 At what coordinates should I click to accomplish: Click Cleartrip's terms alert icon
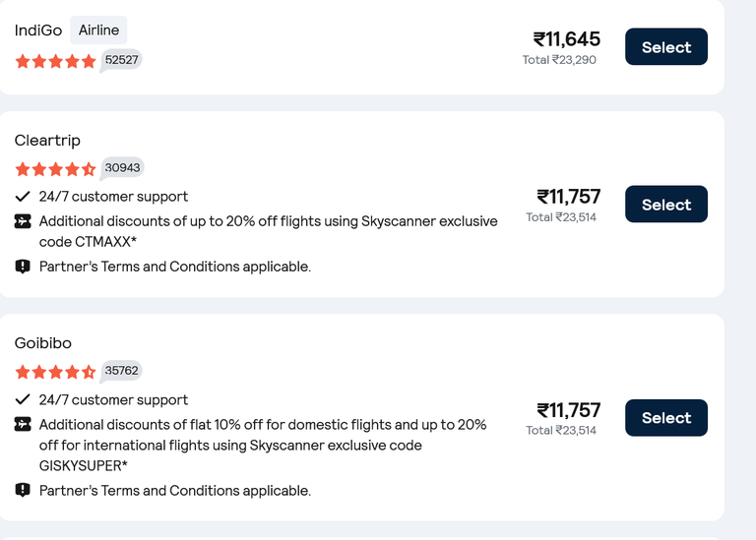[x=23, y=267]
